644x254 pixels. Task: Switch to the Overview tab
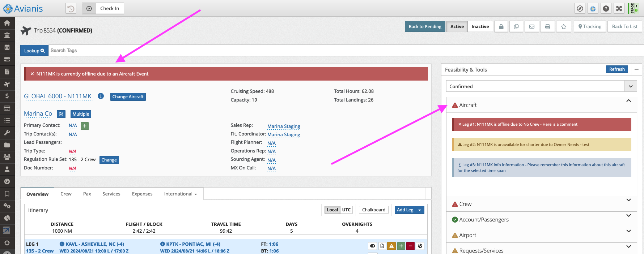click(37, 194)
